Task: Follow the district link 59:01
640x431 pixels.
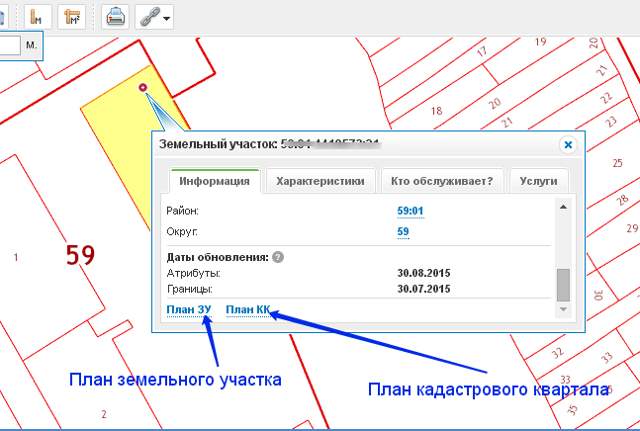Action: coord(410,211)
